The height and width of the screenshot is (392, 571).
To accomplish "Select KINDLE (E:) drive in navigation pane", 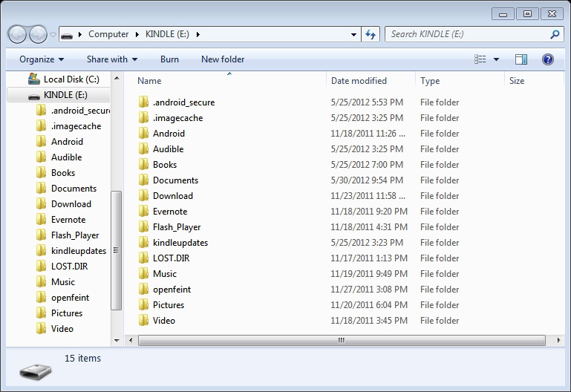I will click(x=65, y=95).
